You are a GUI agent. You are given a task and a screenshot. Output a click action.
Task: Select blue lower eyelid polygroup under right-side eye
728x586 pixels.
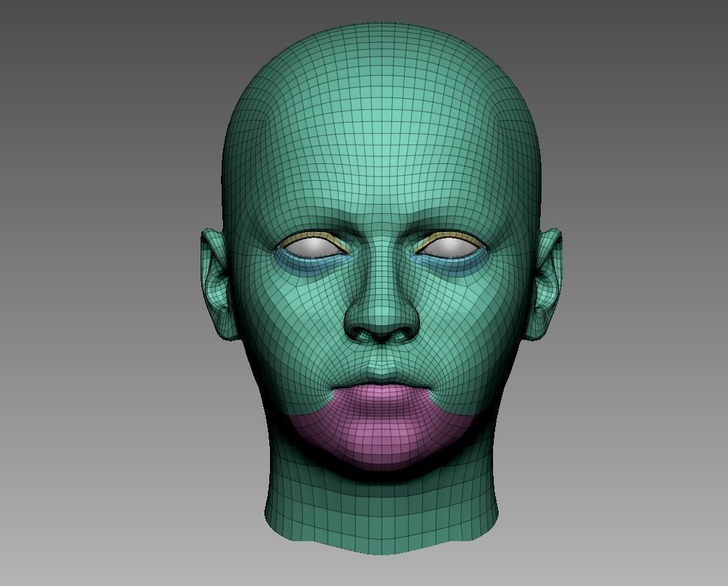pos(451,266)
